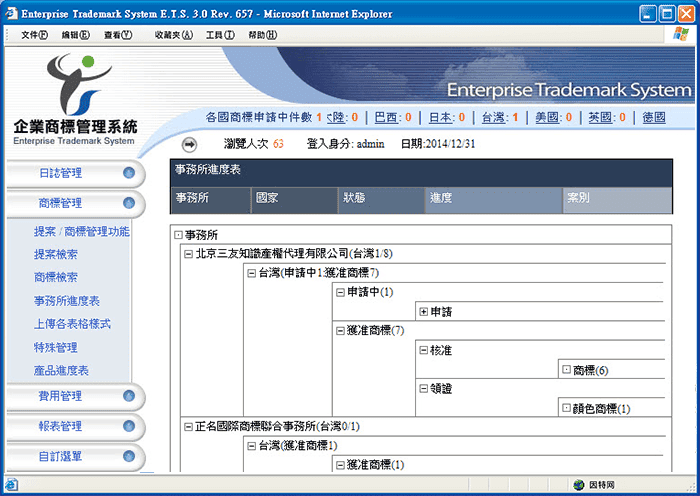The height and width of the screenshot is (496, 700).
Task: Click the 台灣 country link in header
Action: coord(493,117)
